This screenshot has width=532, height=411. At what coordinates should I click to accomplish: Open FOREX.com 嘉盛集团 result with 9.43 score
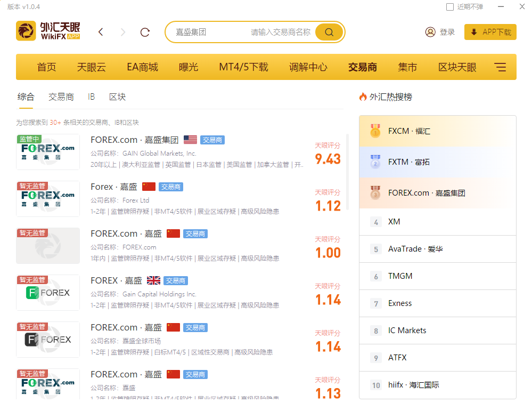click(134, 140)
